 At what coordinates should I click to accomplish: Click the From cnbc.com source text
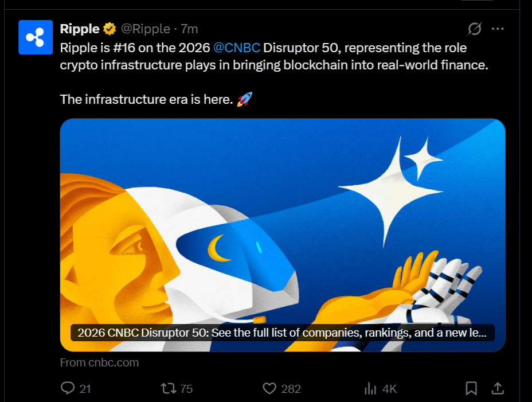pos(99,362)
